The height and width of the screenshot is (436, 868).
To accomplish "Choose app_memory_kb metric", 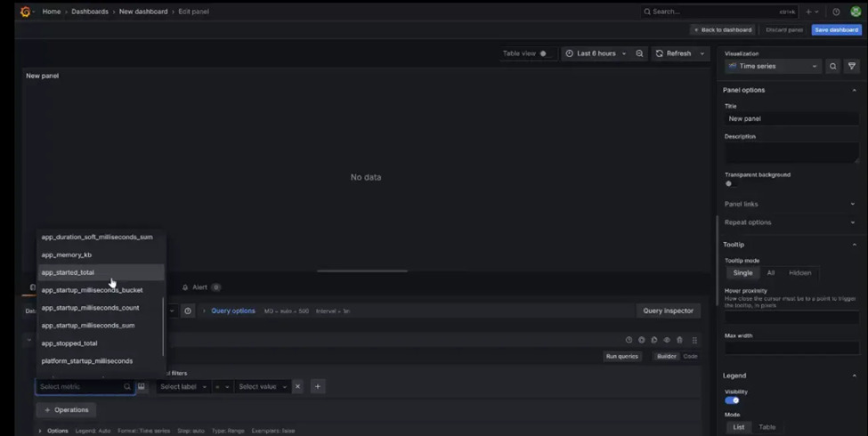I will 101,255.
